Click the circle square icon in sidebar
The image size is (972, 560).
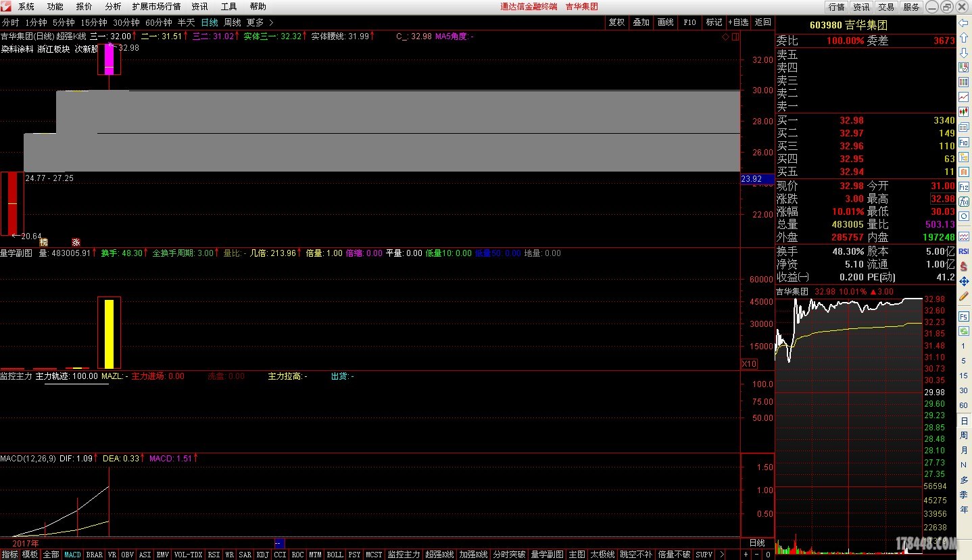[963, 216]
